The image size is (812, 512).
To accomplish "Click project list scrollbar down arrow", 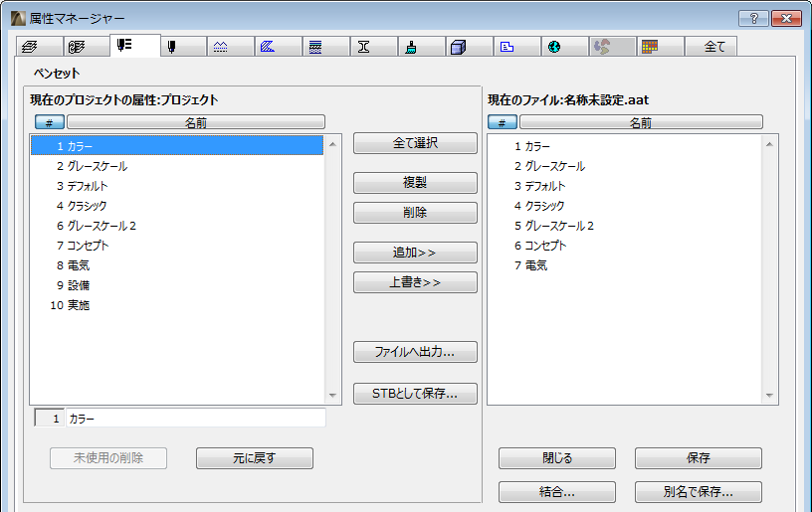I will (x=332, y=395).
